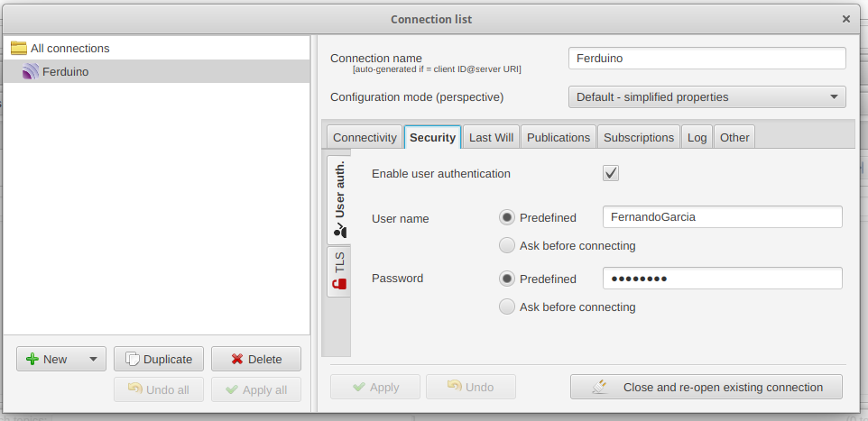This screenshot has width=868, height=421.
Task: Click the Ferduino connection icon
Action: pyautogui.click(x=31, y=72)
